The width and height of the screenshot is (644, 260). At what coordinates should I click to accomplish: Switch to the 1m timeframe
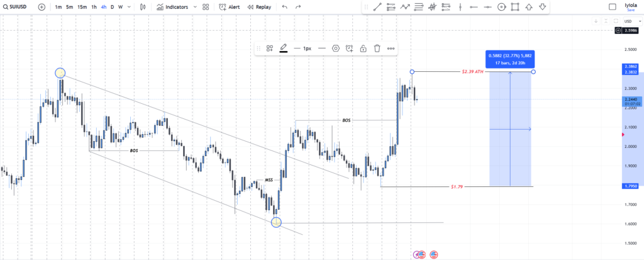pos(58,7)
